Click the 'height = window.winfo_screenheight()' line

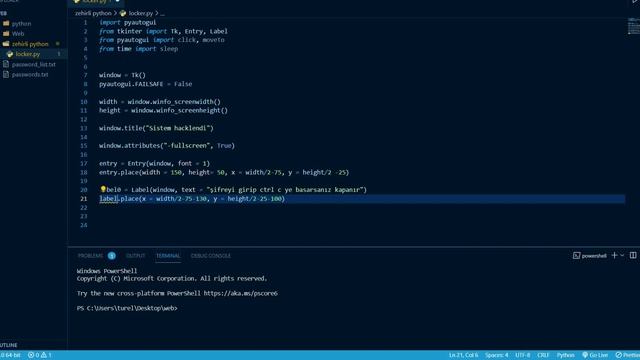point(163,111)
